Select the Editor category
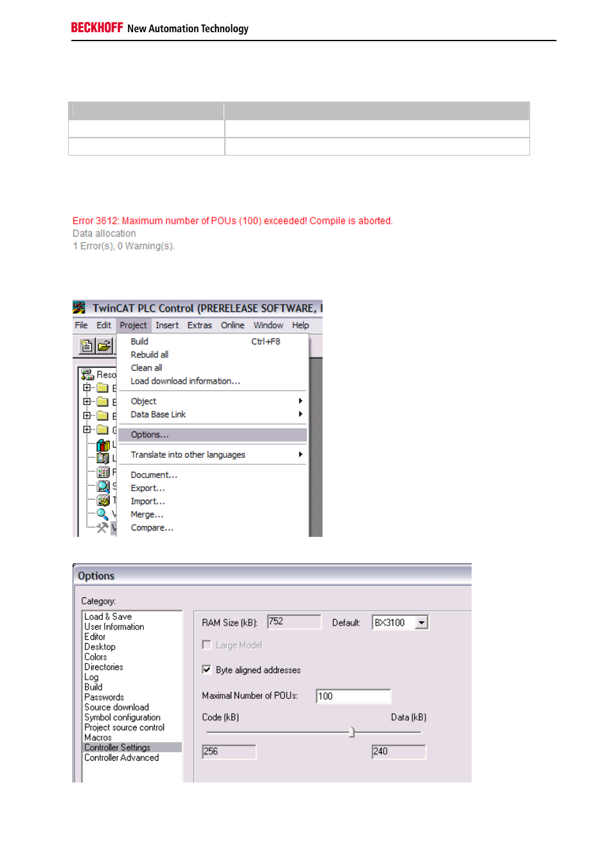This screenshot has height=868, width=613. pos(132,637)
